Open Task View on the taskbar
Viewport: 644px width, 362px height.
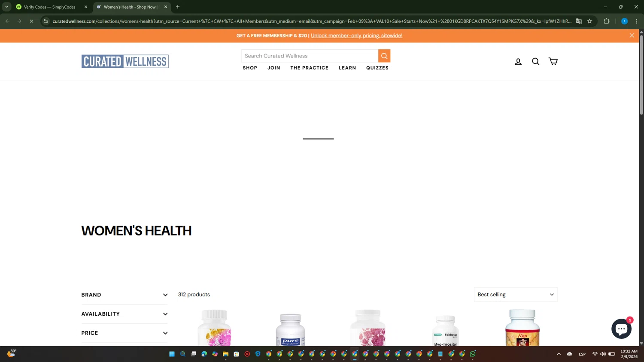tap(193, 354)
